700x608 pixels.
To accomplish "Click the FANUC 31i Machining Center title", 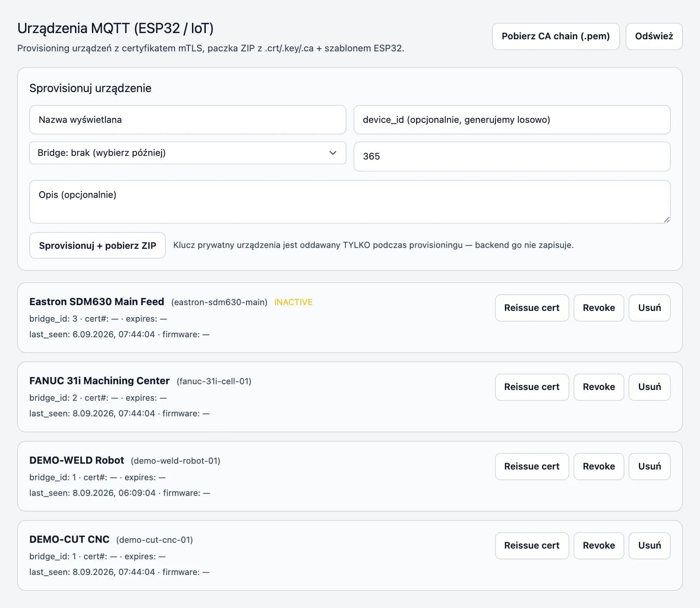I will point(100,381).
